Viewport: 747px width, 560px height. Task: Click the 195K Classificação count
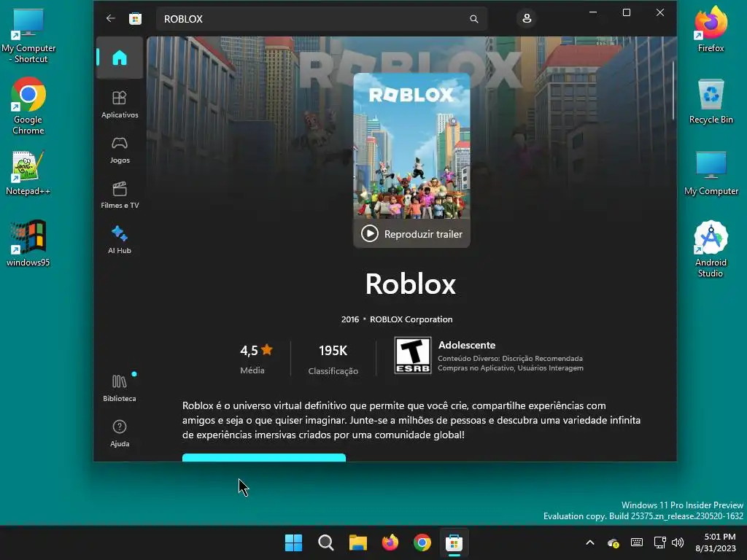pyautogui.click(x=333, y=358)
